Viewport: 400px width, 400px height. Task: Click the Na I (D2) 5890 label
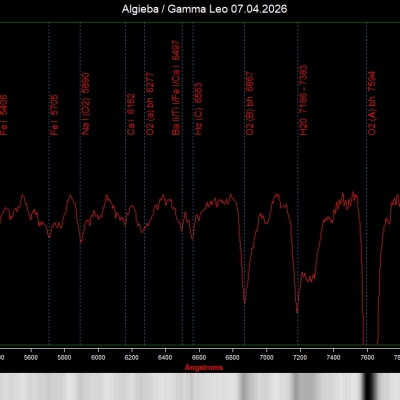pyautogui.click(x=86, y=104)
